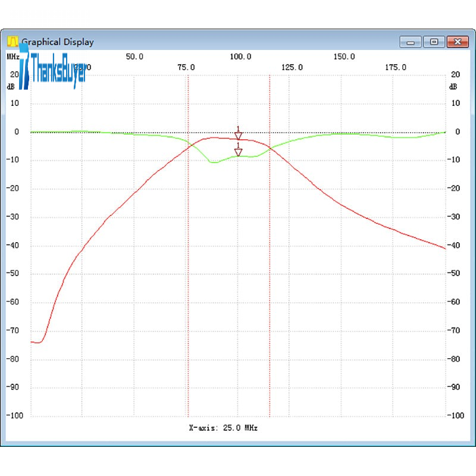
Task: Click the 150.0 frequency label on top axis
Action: pyautogui.click(x=344, y=57)
